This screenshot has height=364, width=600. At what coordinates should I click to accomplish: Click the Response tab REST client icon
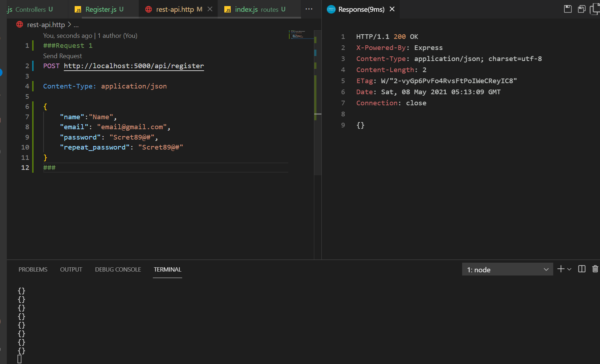331,9
